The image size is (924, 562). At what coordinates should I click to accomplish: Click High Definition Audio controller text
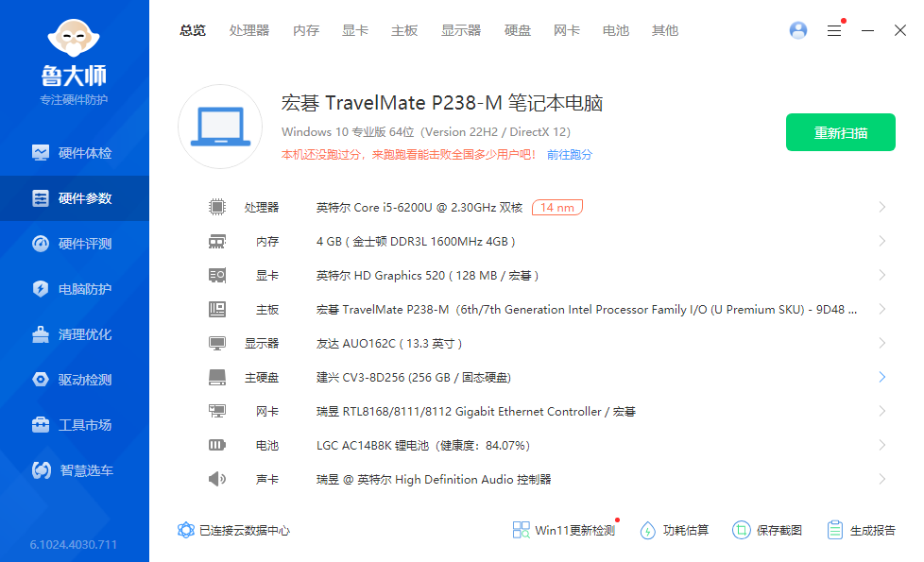433,480
